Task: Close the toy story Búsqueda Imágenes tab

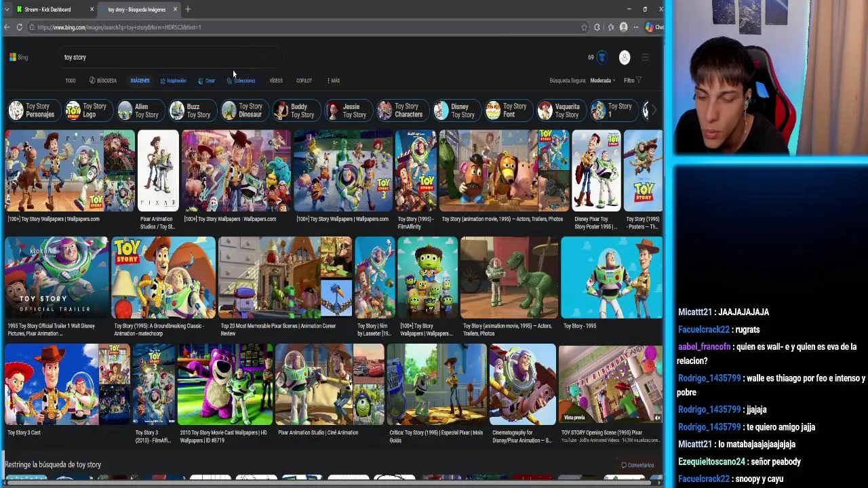Action: (175, 9)
